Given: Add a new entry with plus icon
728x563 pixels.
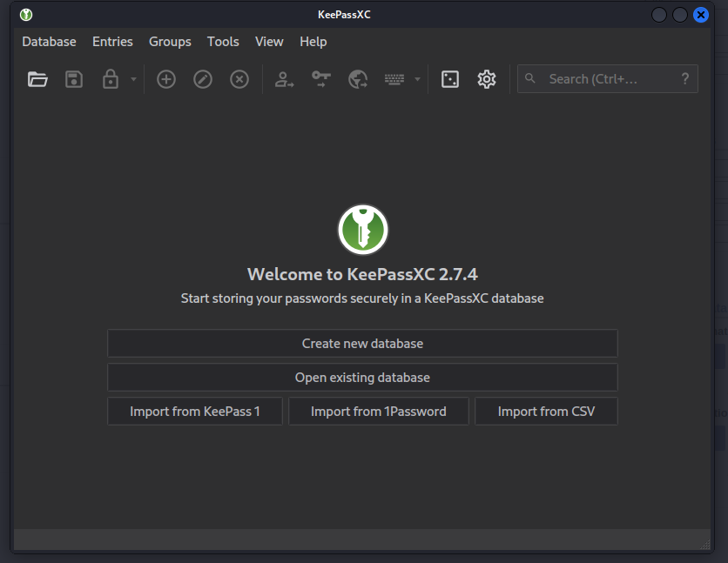Looking at the screenshot, I should point(166,79).
